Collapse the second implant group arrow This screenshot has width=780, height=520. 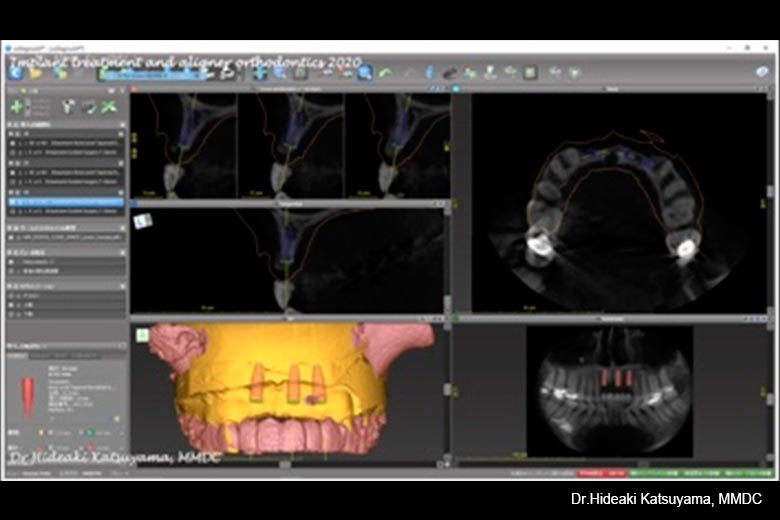coord(121,163)
